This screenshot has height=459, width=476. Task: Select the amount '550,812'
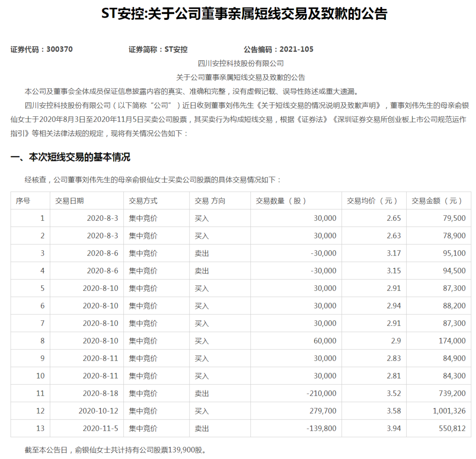click(452, 429)
